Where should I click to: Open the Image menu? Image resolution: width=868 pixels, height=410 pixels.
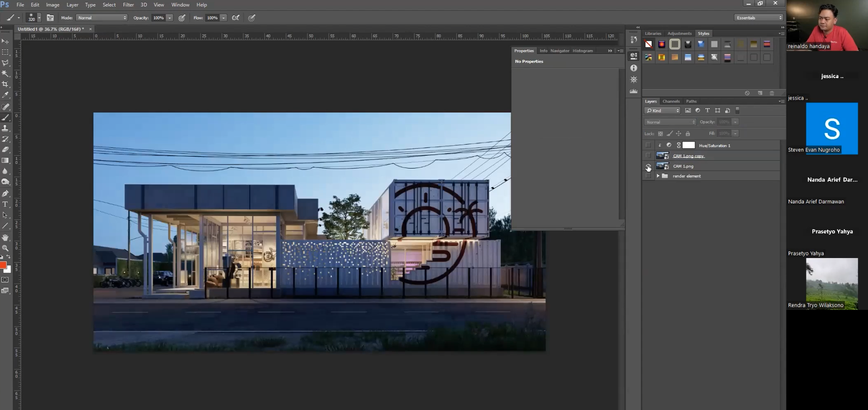tap(53, 5)
